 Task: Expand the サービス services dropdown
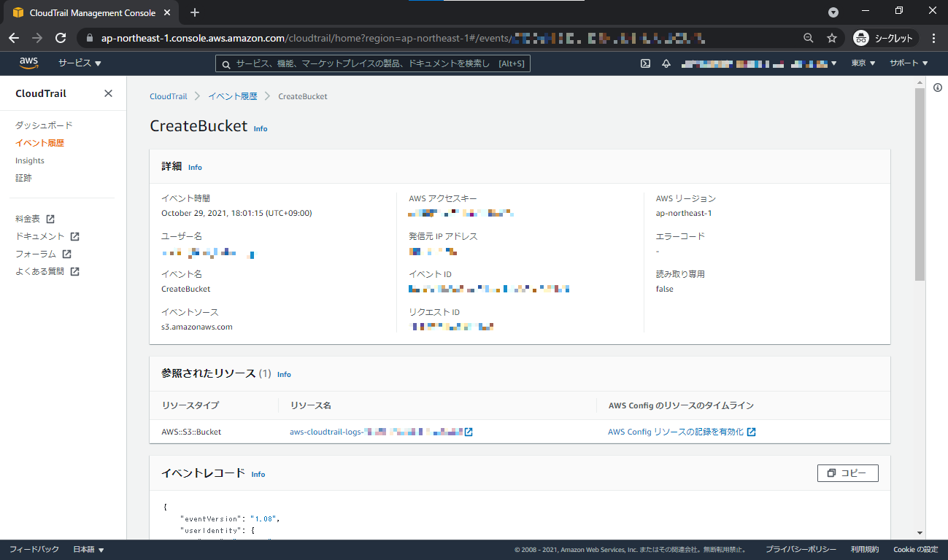(x=80, y=63)
